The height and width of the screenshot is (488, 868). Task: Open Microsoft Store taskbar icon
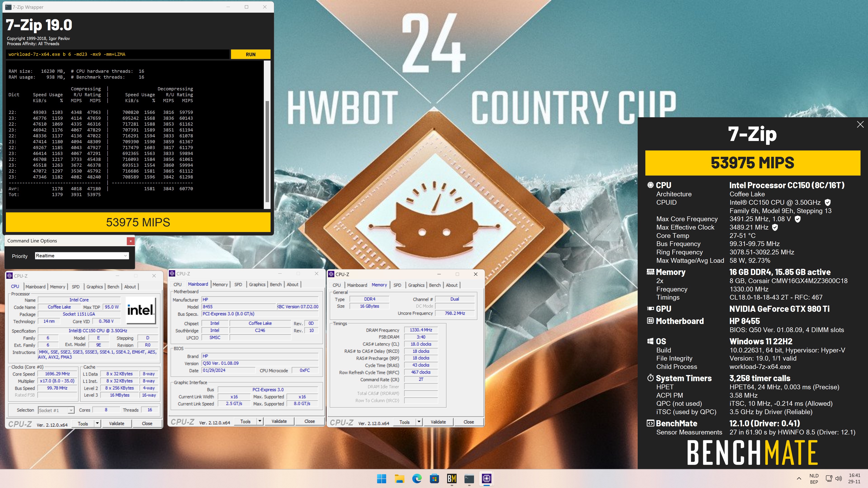pyautogui.click(x=434, y=479)
